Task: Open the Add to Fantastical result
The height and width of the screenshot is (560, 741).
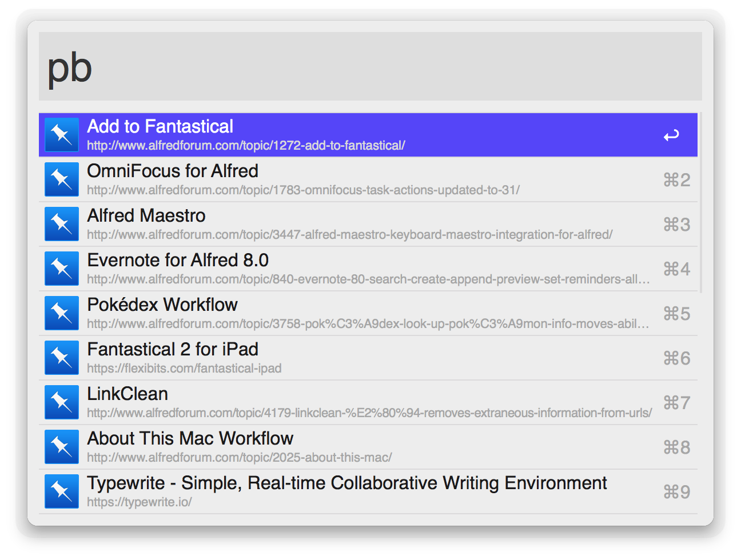Action: (160, 126)
